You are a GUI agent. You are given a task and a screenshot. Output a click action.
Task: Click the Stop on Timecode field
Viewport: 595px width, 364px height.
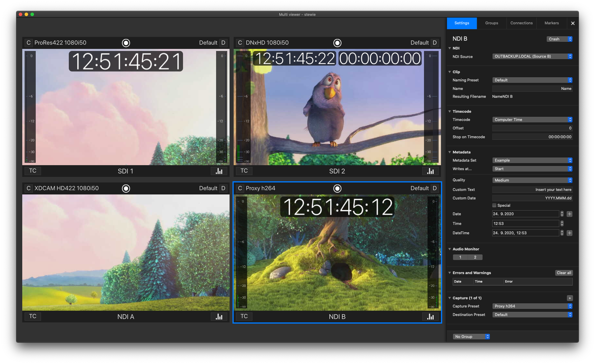tap(532, 137)
